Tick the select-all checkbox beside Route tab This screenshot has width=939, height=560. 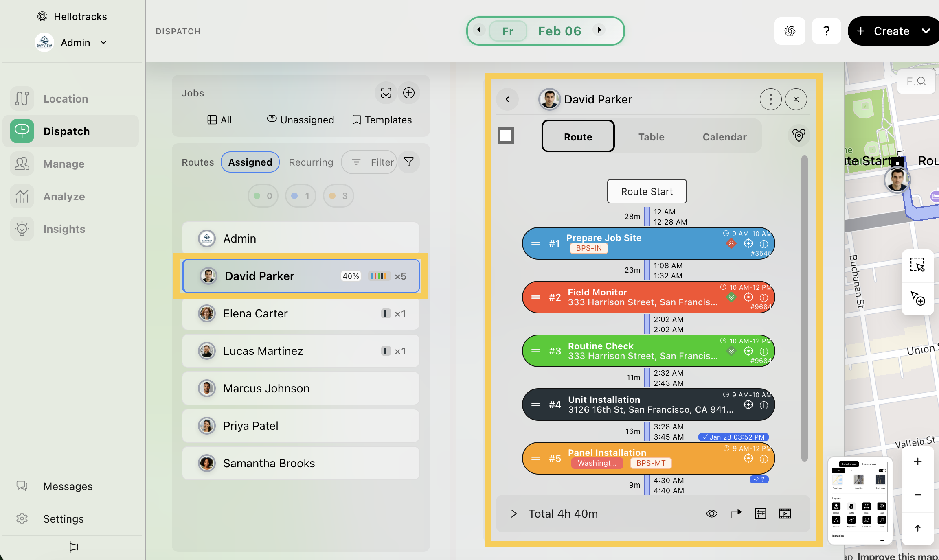coord(506,136)
